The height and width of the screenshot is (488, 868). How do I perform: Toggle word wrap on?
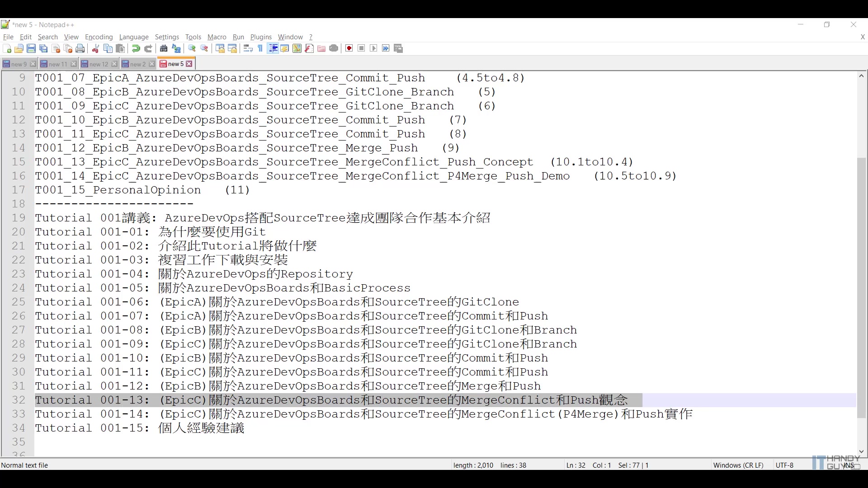click(247, 48)
